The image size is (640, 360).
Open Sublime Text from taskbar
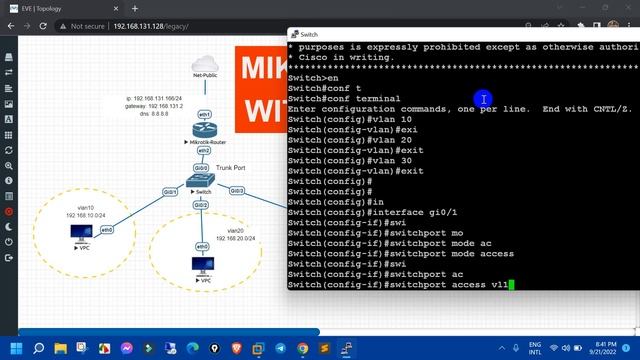pyautogui.click(x=324, y=348)
